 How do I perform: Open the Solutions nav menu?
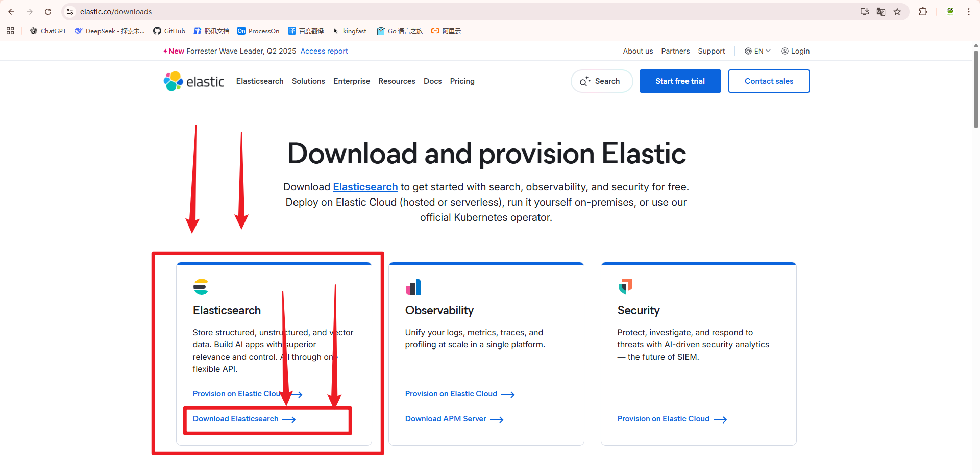point(308,81)
